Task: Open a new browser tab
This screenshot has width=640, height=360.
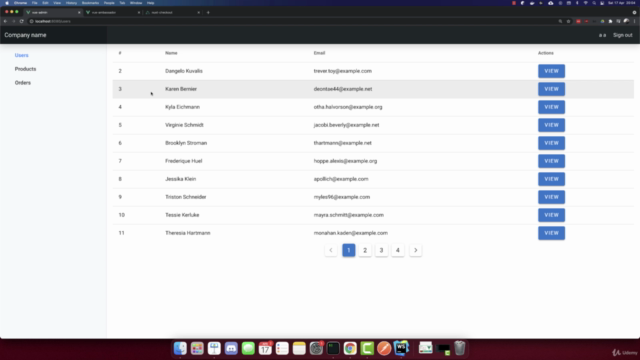Action: 208,12
